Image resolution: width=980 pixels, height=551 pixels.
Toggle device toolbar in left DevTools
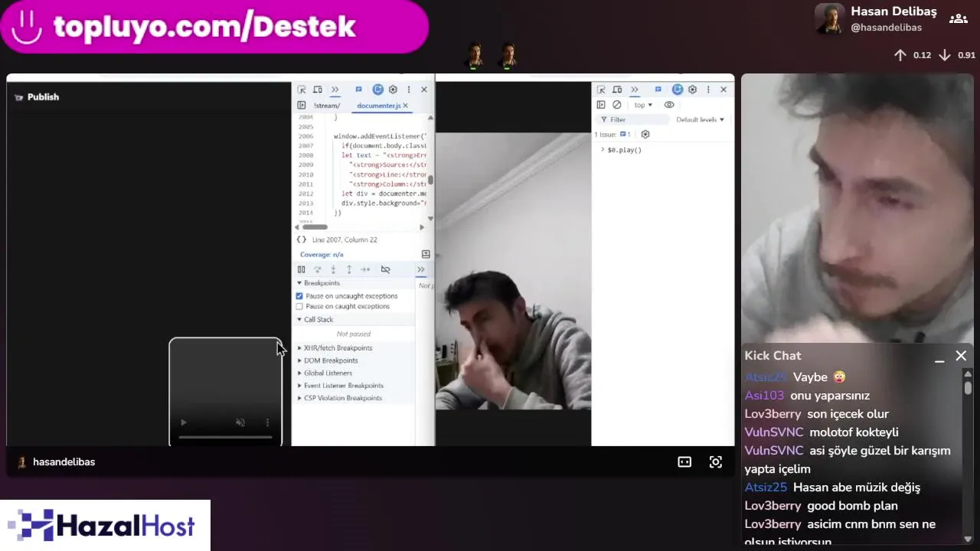pos(318,90)
